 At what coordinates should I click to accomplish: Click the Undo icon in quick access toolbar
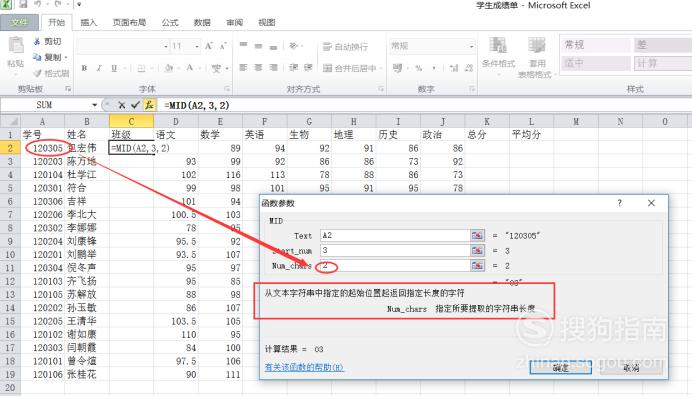coord(37,4)
